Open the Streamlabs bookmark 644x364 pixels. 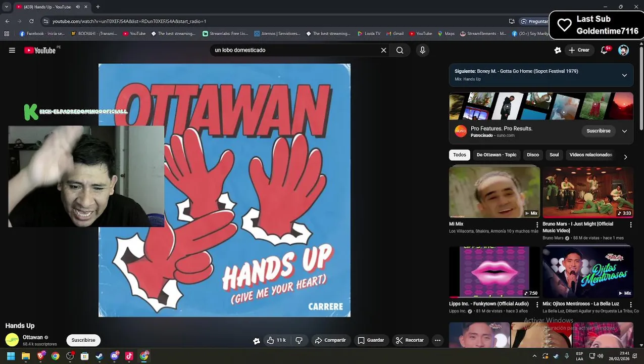coord(225,34)
